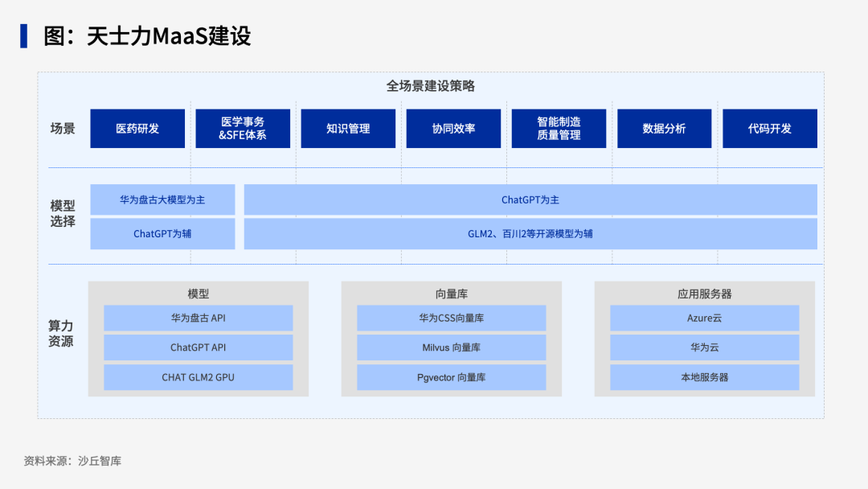This screenshot has width=868, height=489.
Task: Select the 数据分析 scenario box
Action: 665,129
